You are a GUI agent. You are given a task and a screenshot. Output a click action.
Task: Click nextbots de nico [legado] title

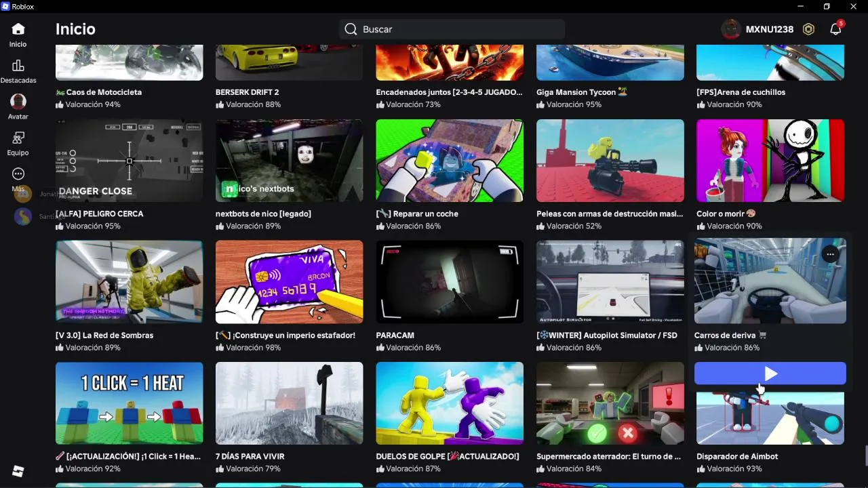(264, 213)
